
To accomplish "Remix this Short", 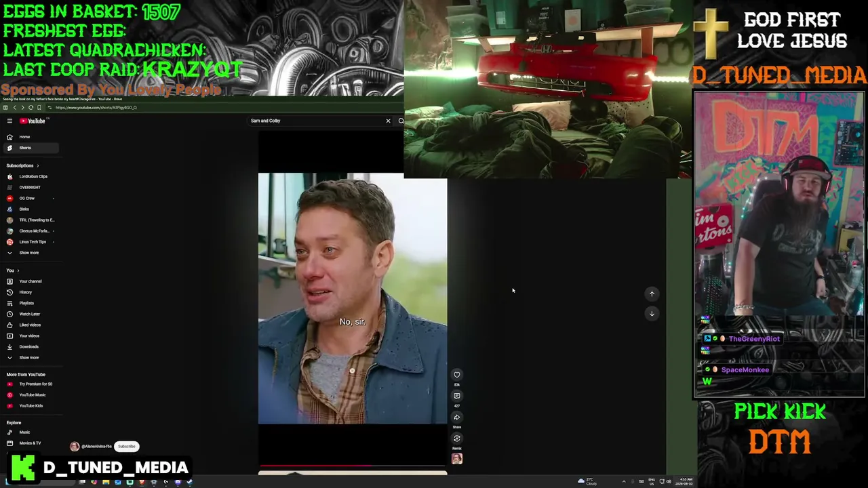I will tap(456, 439).
